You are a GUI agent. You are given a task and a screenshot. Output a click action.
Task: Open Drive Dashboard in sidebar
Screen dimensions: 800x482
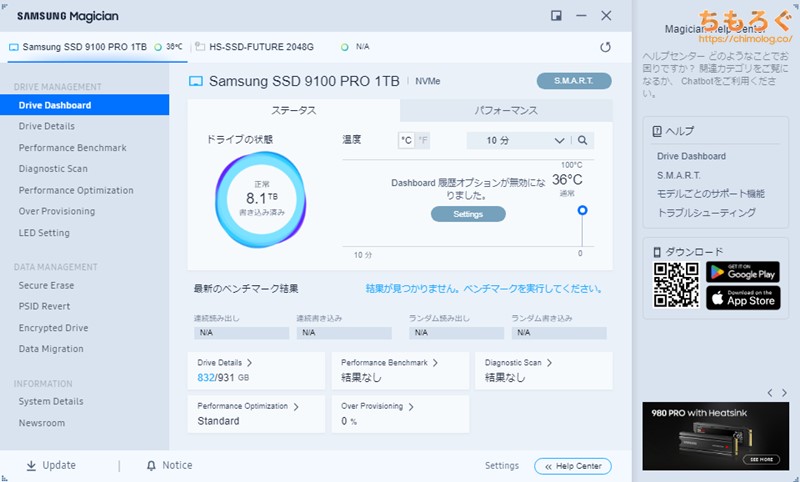pos(84,105)
